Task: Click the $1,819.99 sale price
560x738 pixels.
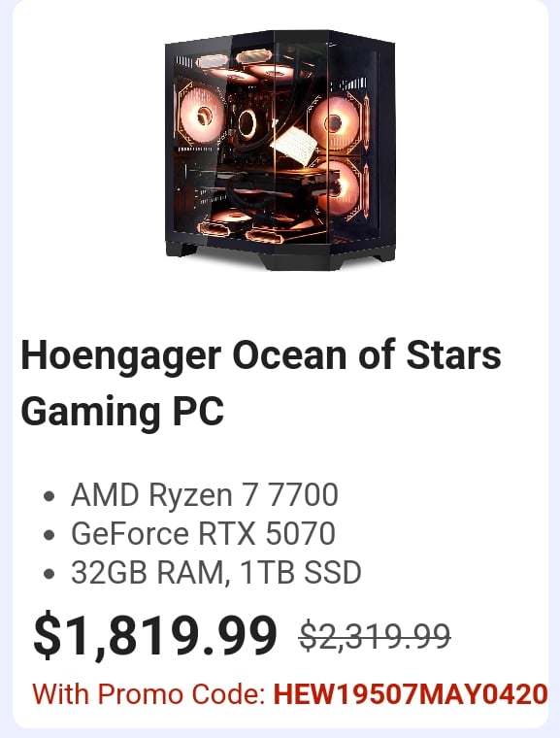Action: pos(155,634)
